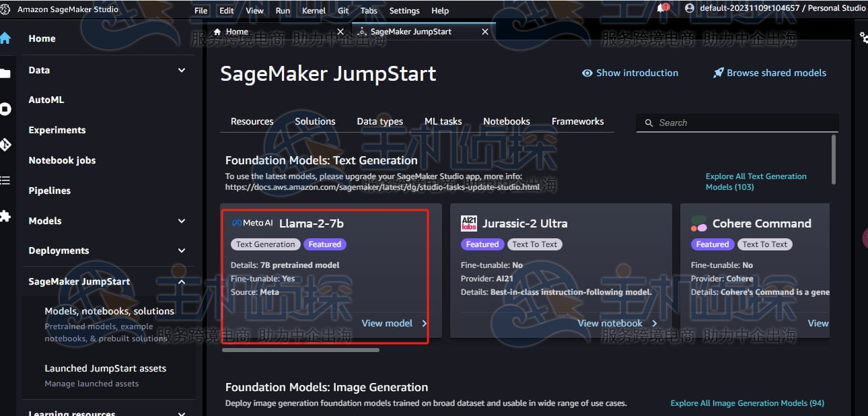Open the extensions puzzle-piece icon
This screenshot has height=416, width=868.
5,216
